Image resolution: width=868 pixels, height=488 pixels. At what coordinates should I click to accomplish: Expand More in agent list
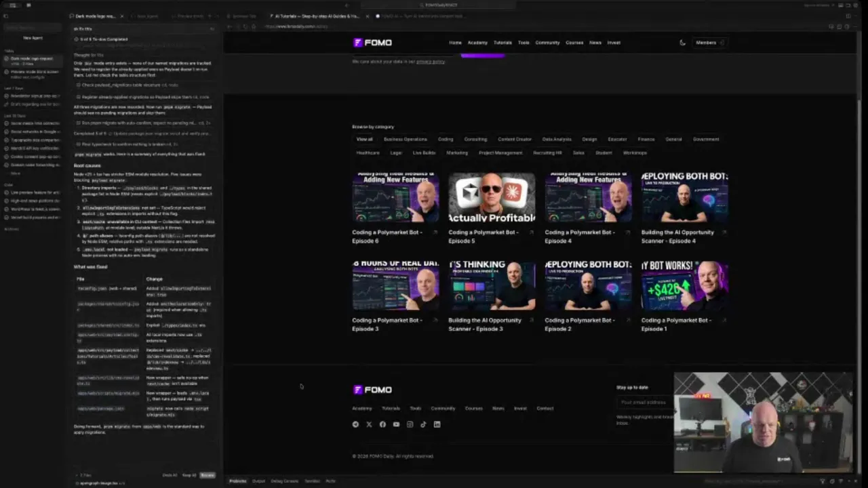[15, 174]
